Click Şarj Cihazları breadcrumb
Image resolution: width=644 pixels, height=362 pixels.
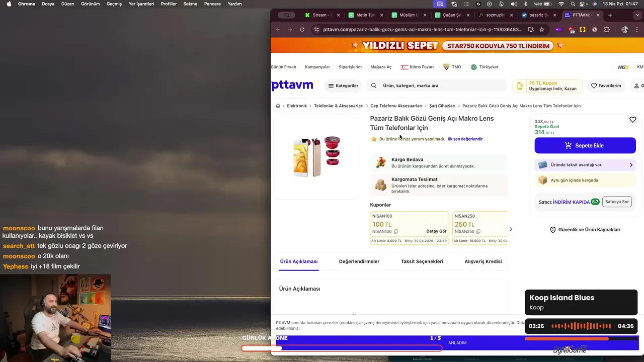(x=442, y=106)
